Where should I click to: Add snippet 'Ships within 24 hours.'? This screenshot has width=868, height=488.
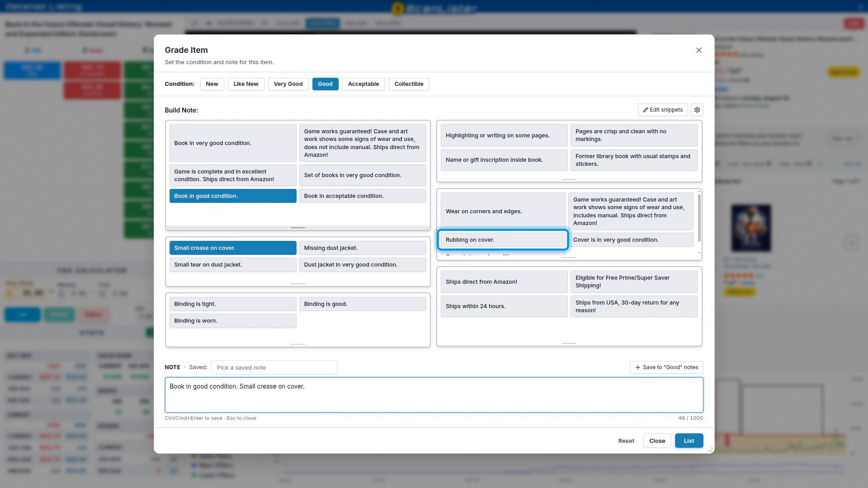click(x=504, y=306)
